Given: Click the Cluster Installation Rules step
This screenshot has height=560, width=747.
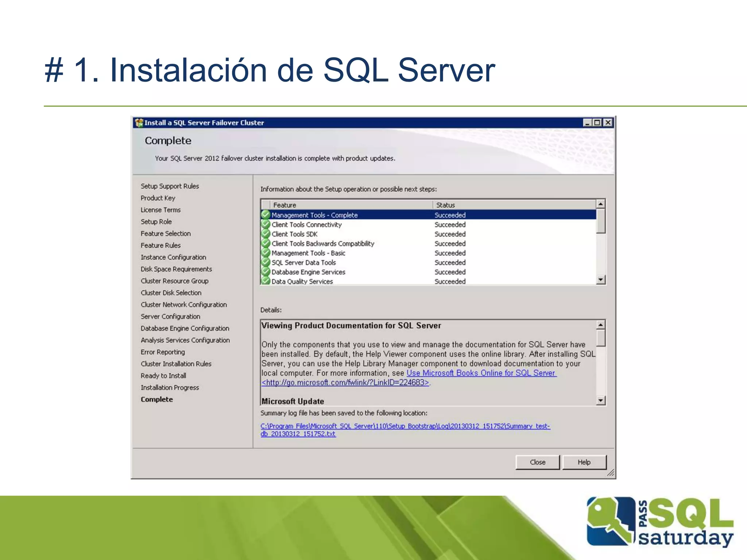Looking at the screenshot, I should pyautogui.click(x=176, y=364).
